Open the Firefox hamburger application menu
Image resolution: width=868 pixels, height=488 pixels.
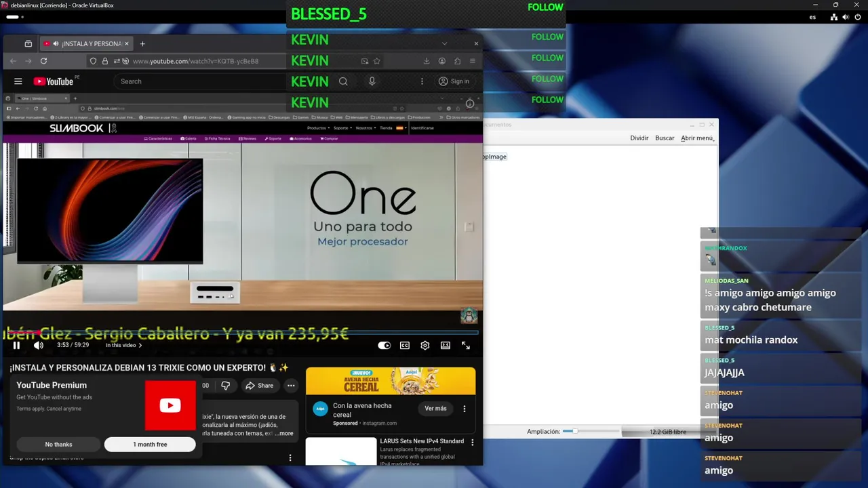473,61
